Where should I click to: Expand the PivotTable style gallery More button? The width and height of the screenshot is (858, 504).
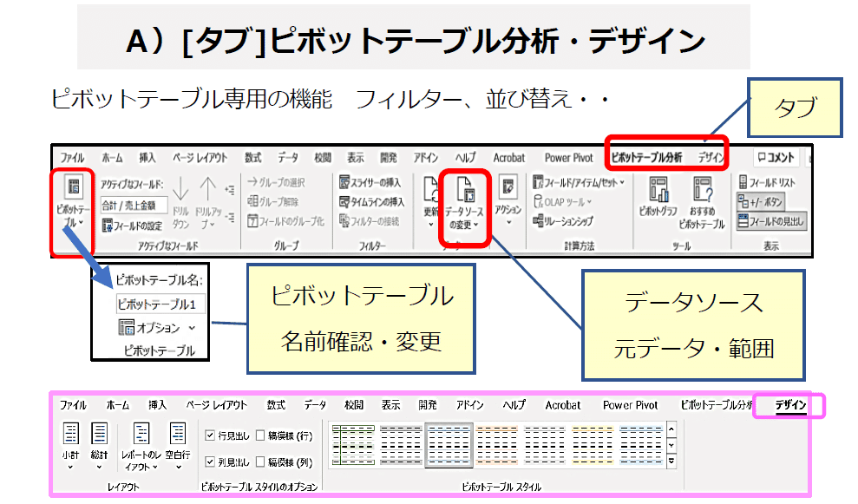[x=671, y=462]
